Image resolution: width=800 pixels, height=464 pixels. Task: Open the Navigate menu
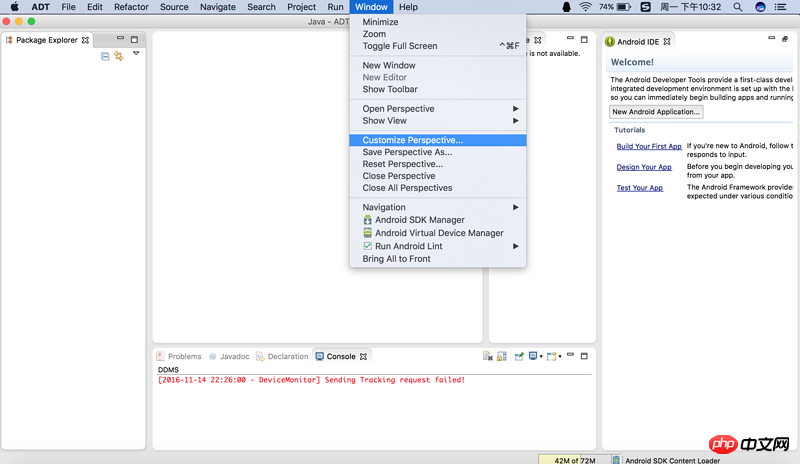click(x=218, y=7)
